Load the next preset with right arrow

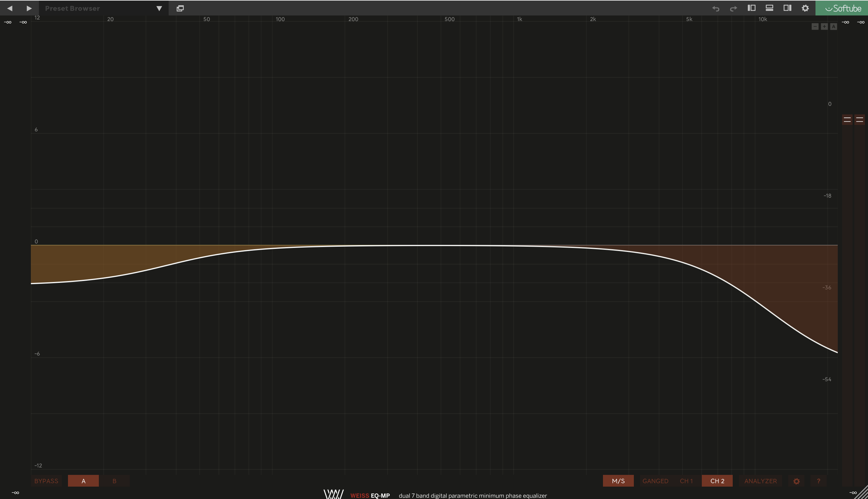coord(29,8)
